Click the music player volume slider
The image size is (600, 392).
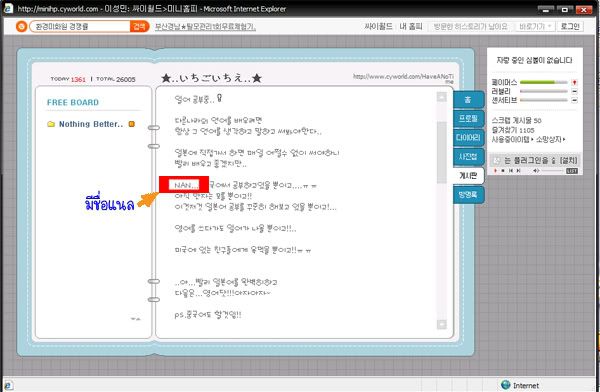553,171
